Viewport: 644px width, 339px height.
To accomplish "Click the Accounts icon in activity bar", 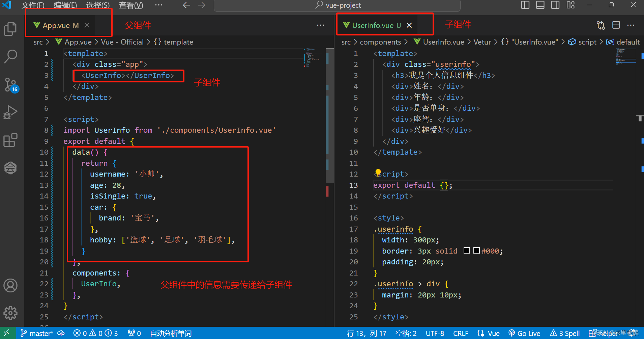I will pyautogui.click(x=10, y=286).
